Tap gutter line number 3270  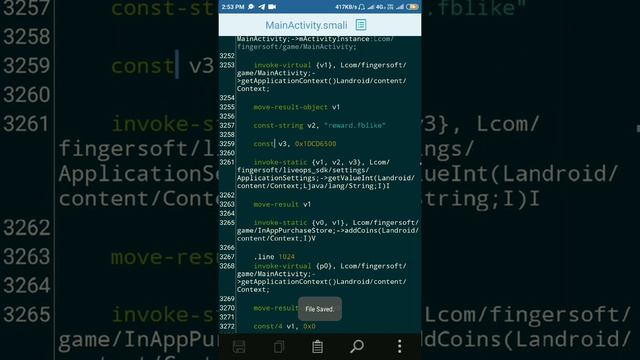[227, 308]
